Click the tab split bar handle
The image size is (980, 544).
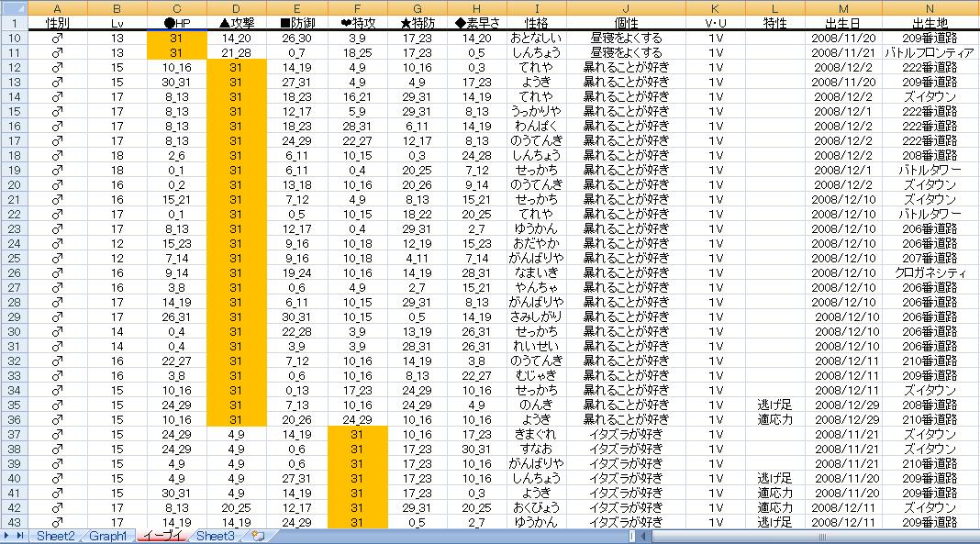pyautogui.click(x=632, y=536)
